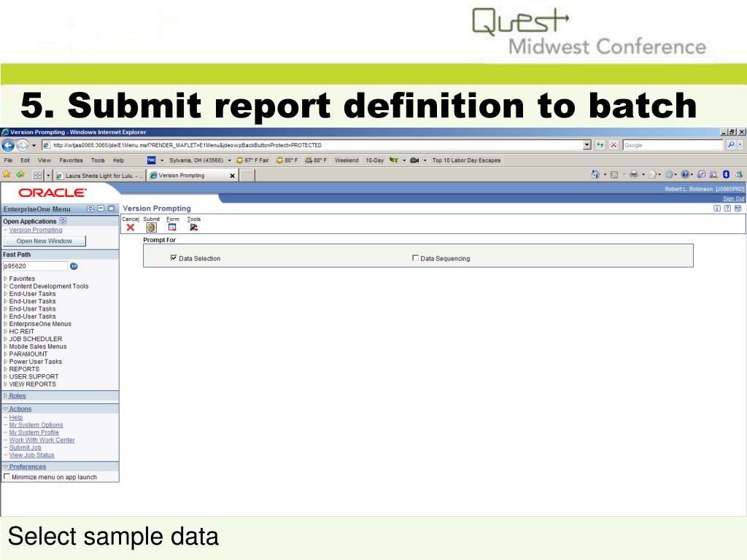Refresh the Open Applications list

63,221
